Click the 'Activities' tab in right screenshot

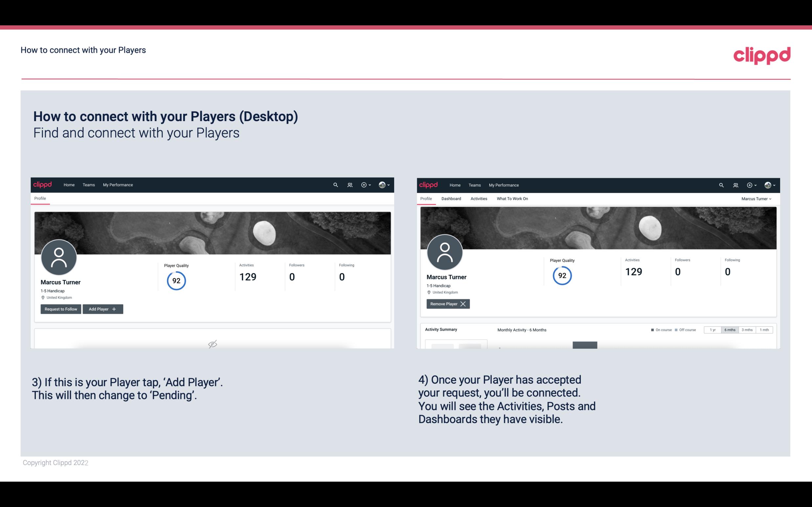[479, 199]
